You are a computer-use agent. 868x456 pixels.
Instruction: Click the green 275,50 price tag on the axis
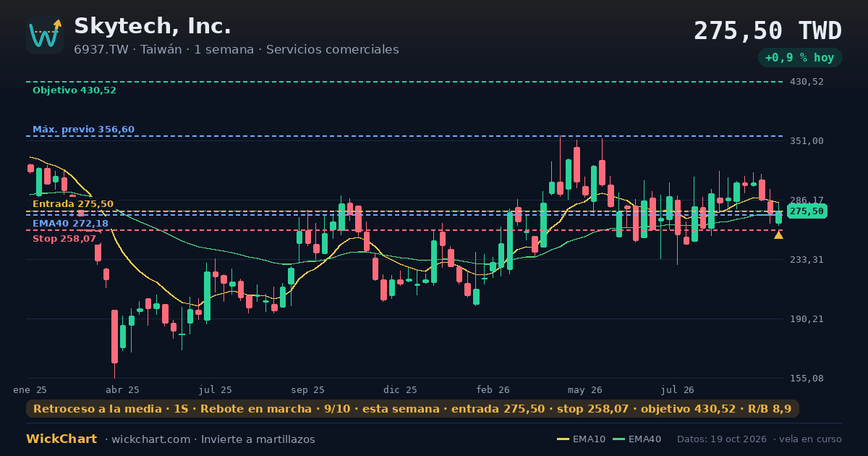tap(807, 211)
